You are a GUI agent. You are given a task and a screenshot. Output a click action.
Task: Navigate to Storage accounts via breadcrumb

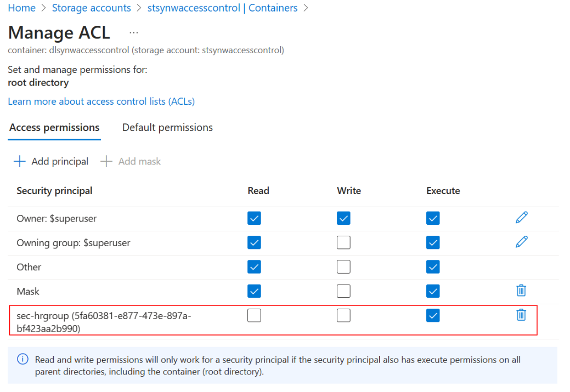tap(91, 8)
